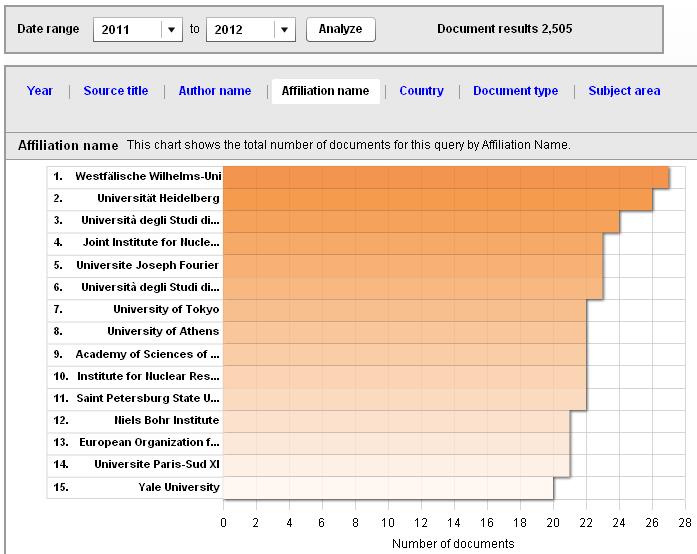Viewport: 697px width, 554px height.
Task: Select the Affiliation name tab
Action: [325, 91]
